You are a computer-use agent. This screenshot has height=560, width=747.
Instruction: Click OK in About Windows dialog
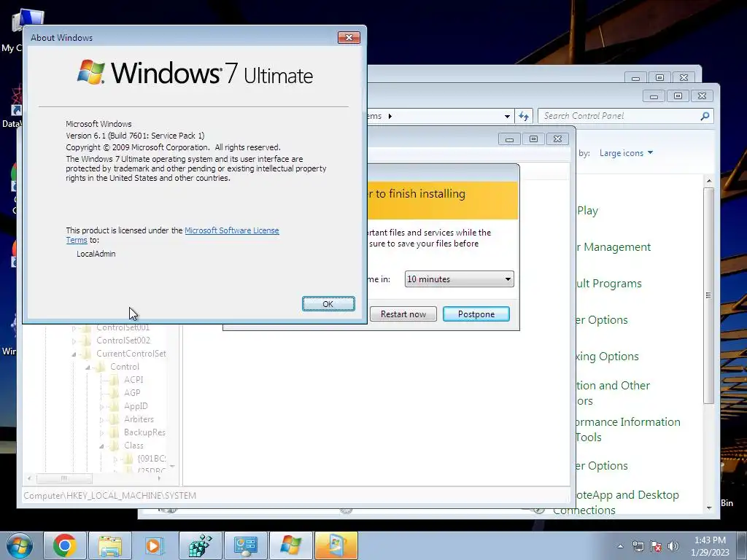pyautogui.click(x=328, y=304)
